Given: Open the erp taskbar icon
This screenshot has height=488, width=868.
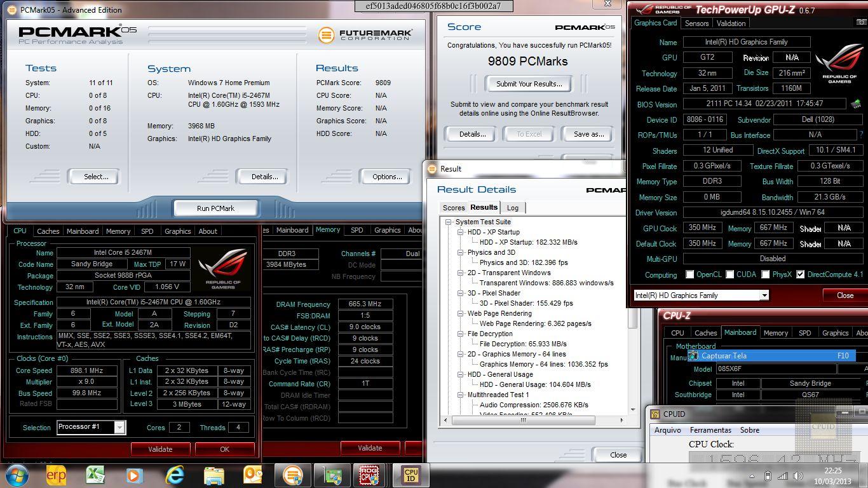Looking at the screenshot, I should click(56, 475).
